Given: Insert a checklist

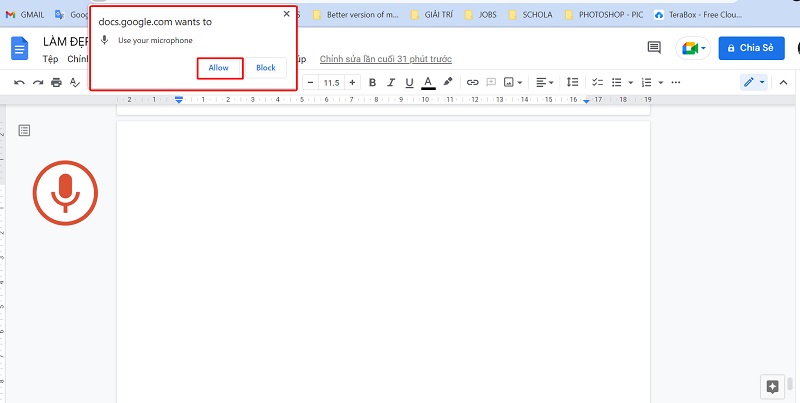Looking at the screenshot, I should point(597,82).
